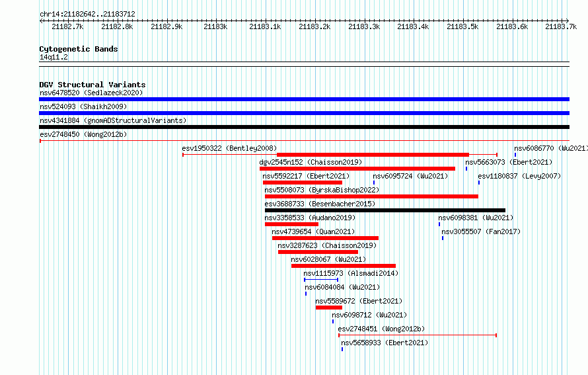Viewport: 588px width, 375px height.
Task: Click dgv2545n152 (Chaisson2019) label
Action: (x=311, y=162)
